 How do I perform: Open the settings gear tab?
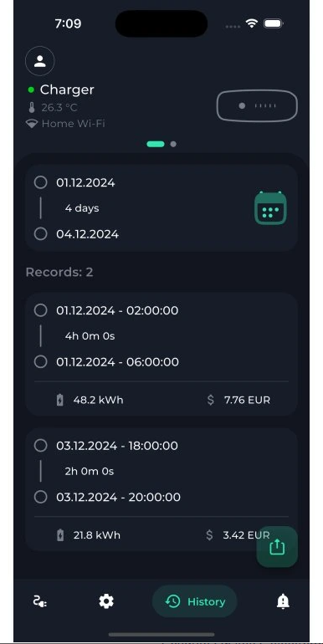click(x=106, y=601)
